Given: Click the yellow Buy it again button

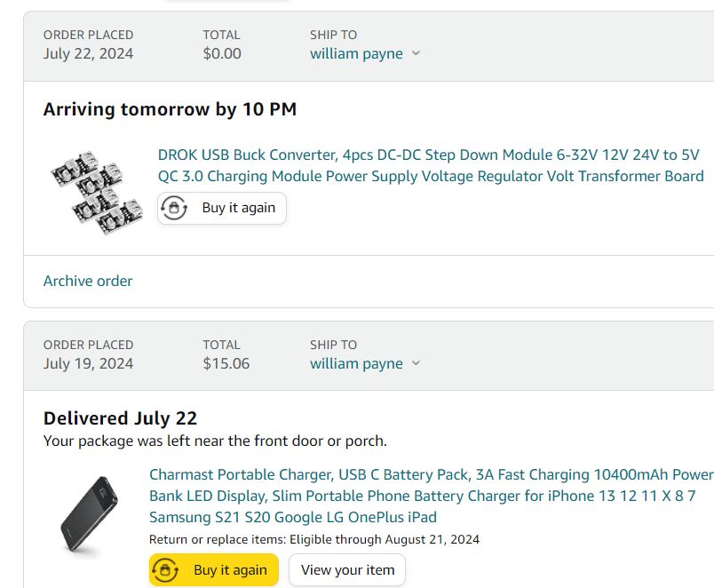Looking at the screenshot, I should tap(213, 569).
